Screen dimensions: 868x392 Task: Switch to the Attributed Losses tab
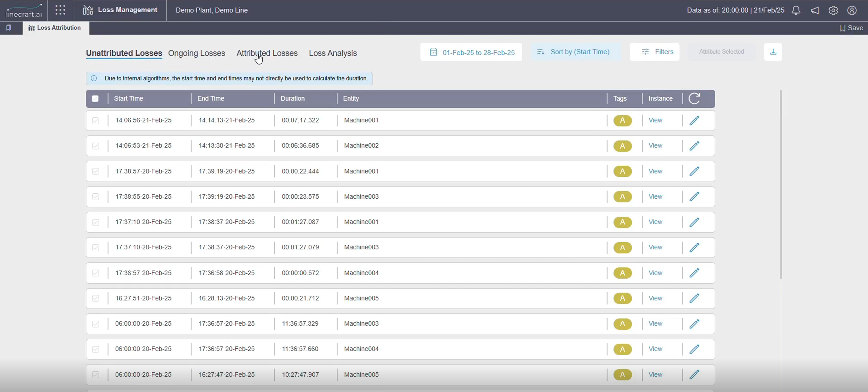(x=267, y=53)
